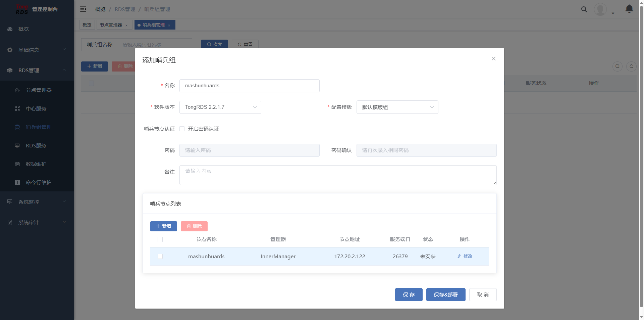Viewport: 644px width, 320px height.
Task: Click the TongRDS logo
Action: pyautogui.click(x=22, y=9)
